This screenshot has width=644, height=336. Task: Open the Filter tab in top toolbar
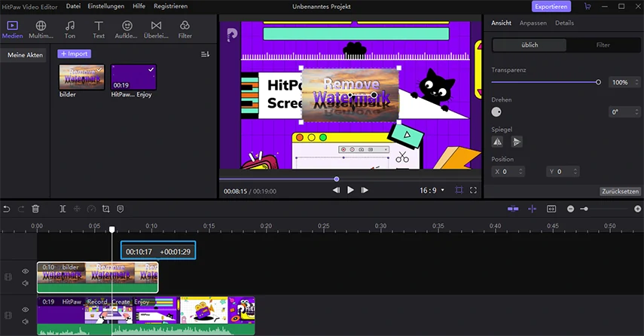pyautogui.click(x=185, y=30)
